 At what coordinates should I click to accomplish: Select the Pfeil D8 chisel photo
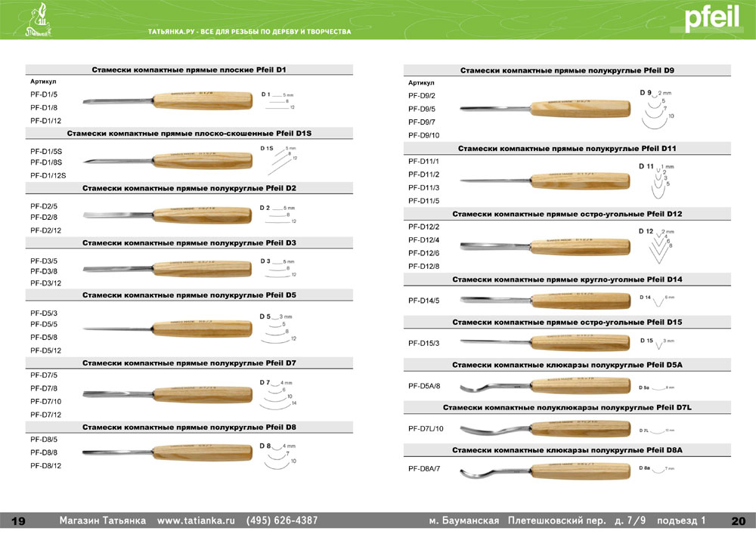pos(168,452)
